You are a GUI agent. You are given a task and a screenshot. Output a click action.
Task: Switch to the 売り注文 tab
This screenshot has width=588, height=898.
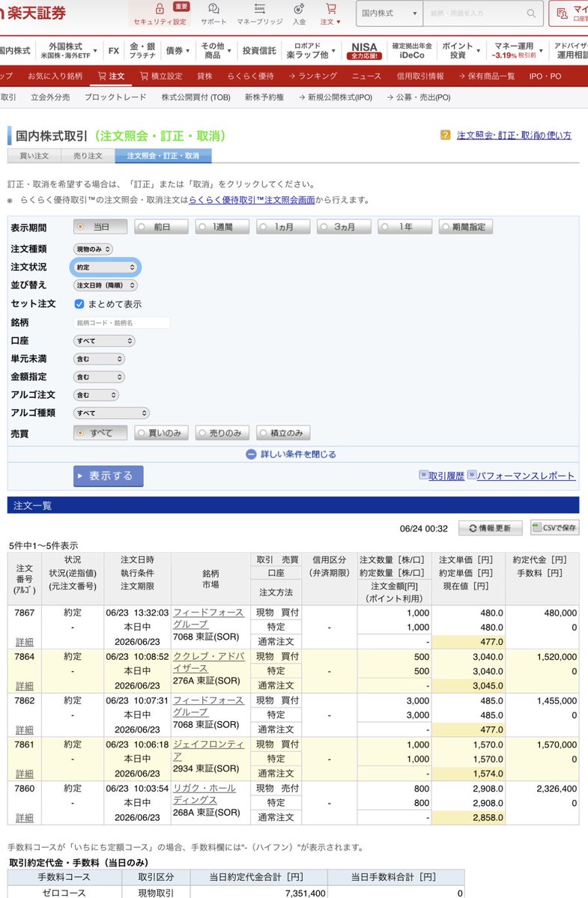[88, 156]
